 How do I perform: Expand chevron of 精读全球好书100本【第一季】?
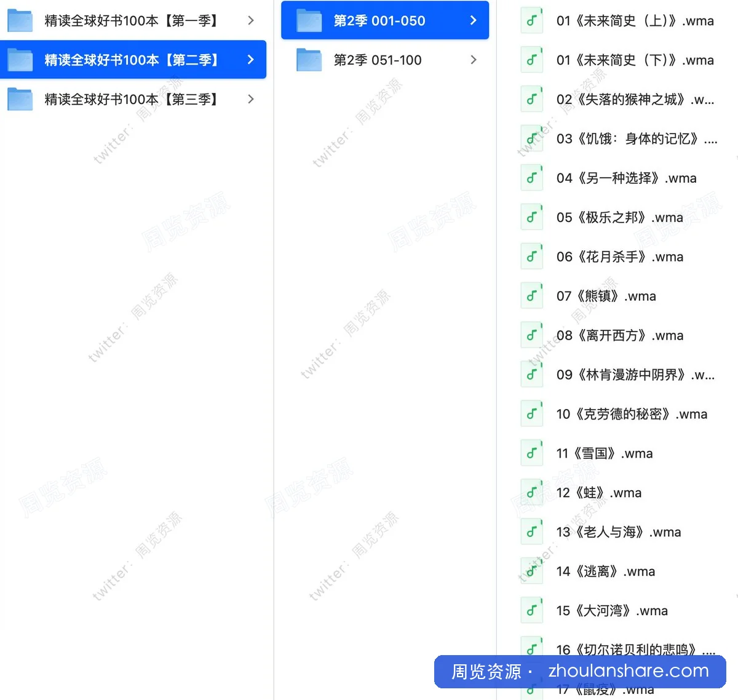click(x=250, y=20)
